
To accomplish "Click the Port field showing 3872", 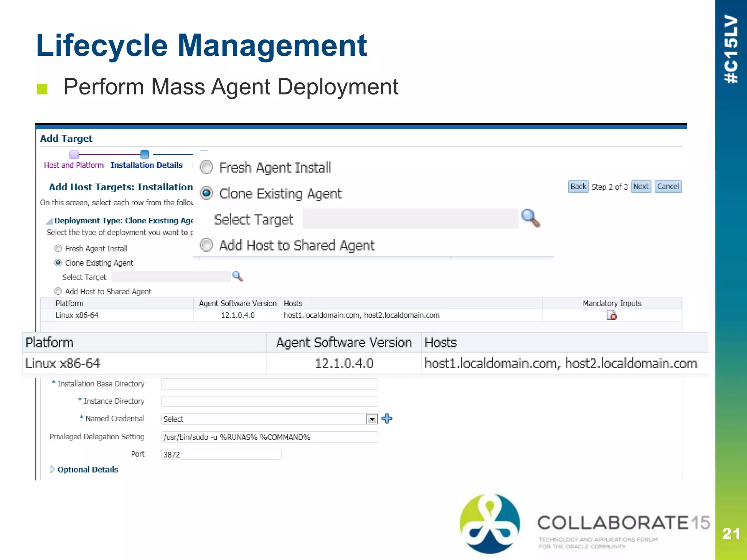I will (x=221, y=454).
